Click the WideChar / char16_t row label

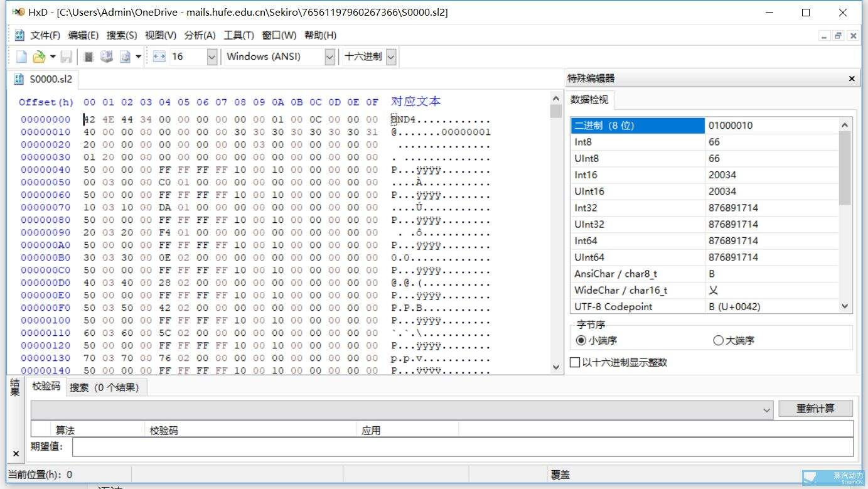(x=621, y=290)
